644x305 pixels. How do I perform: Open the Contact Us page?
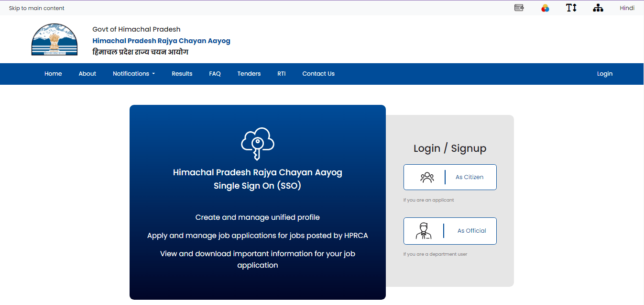pos(318,74)
